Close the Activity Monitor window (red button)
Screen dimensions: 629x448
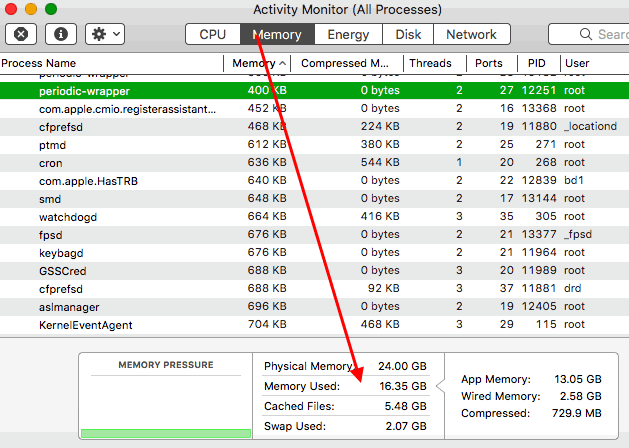point(11,9)
